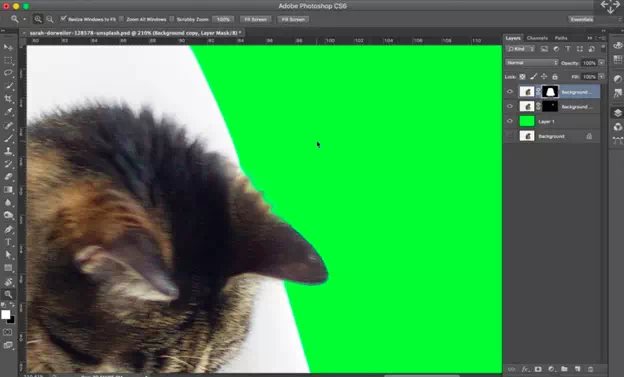Select the Crop tool
Image resolution: width=624 pixels, height=377 pixels.
point(8,99)
